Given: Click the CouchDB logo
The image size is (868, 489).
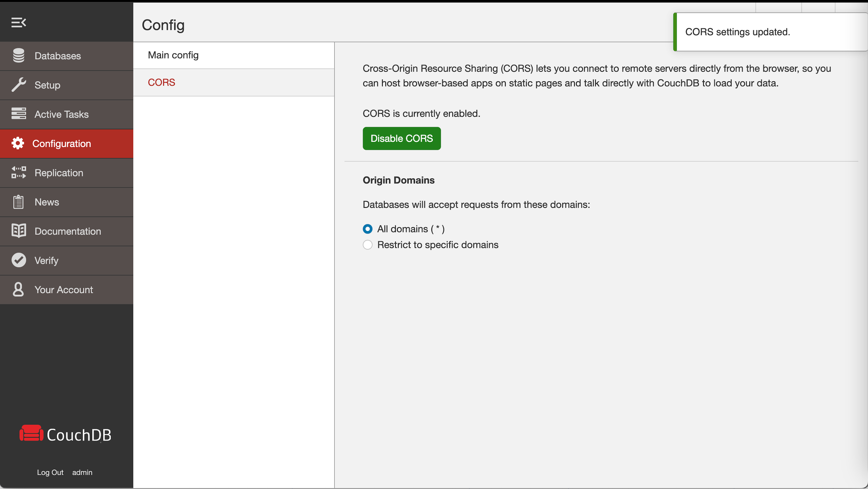Looking at the screenshot, I should pyautogui.click(x=65, y=435).
